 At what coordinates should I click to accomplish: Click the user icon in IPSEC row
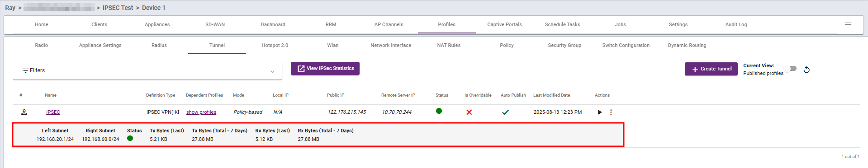coord(24,112)
